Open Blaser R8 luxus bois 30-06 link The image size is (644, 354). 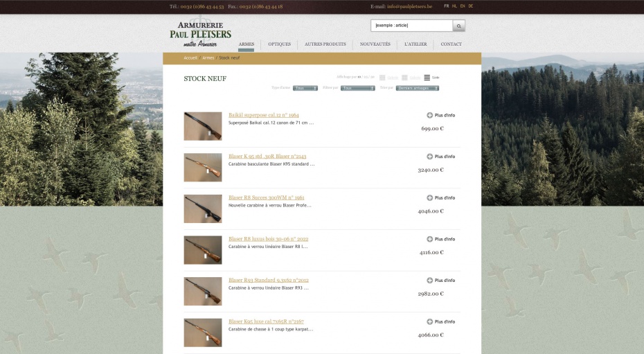(x=269, y=239)
